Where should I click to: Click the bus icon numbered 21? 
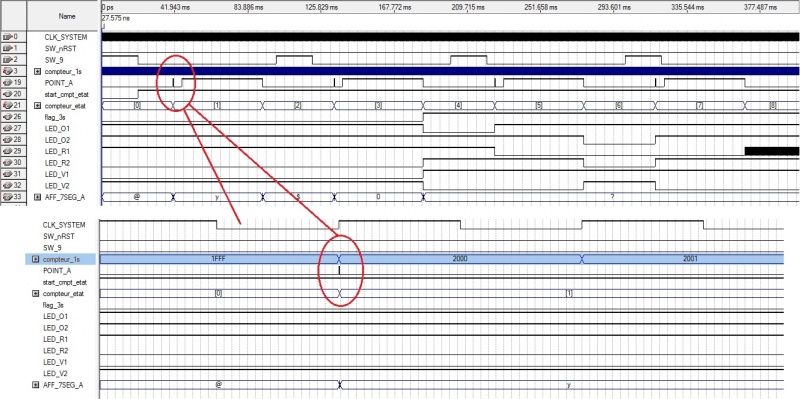pos(7,106)
